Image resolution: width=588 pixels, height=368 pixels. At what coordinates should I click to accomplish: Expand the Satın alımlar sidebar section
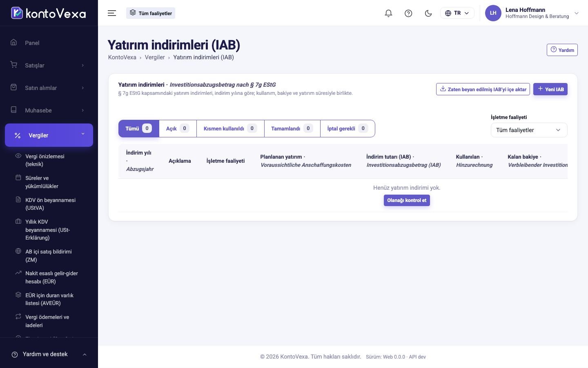[x=49, y=88]
